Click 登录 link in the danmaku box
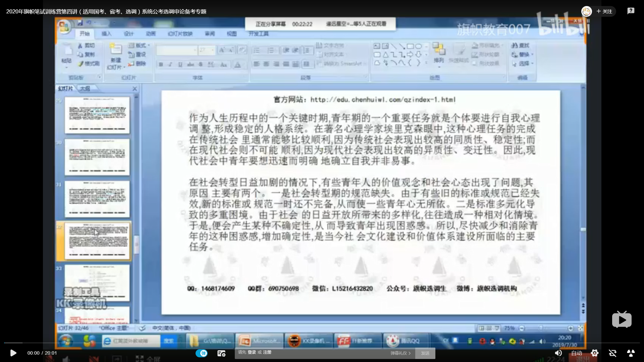Image resolution: width=644 pixels, height=362 pixels. click(x=252, y=352)
